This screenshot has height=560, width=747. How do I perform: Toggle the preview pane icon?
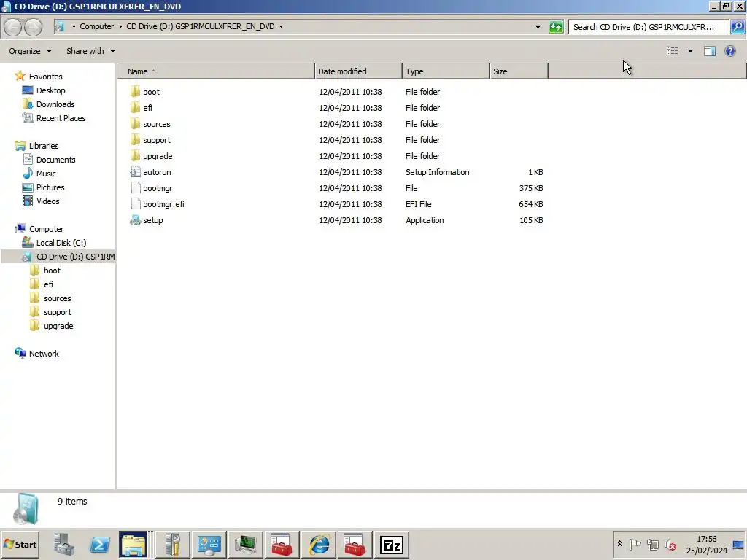pyautogui.click(x=710, y=51)
